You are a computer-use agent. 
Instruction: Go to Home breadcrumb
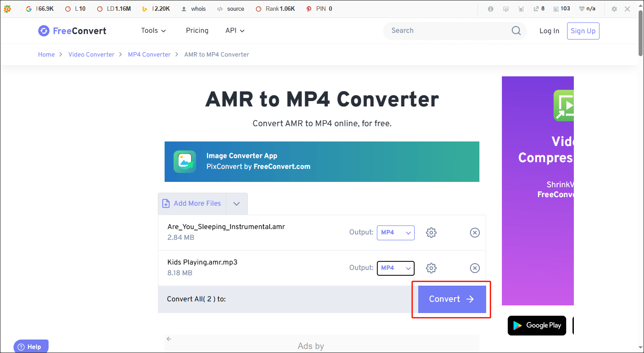coord(46,54)
